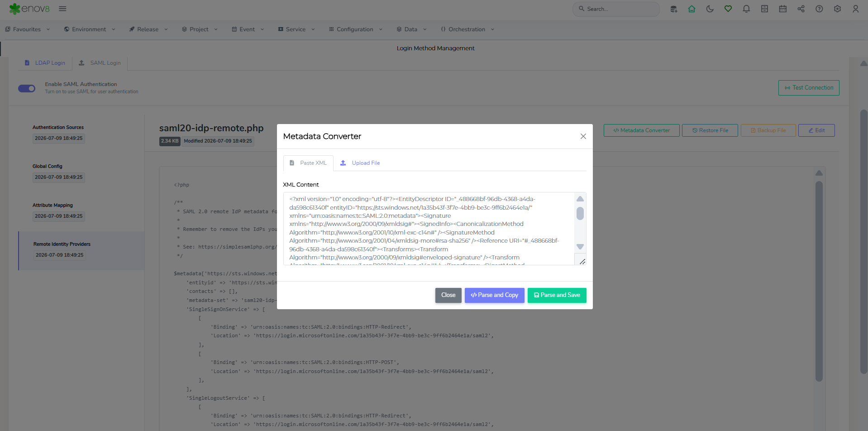Click the home icon in the top bar
Screen dimensions: 868x431
(692, 9)
